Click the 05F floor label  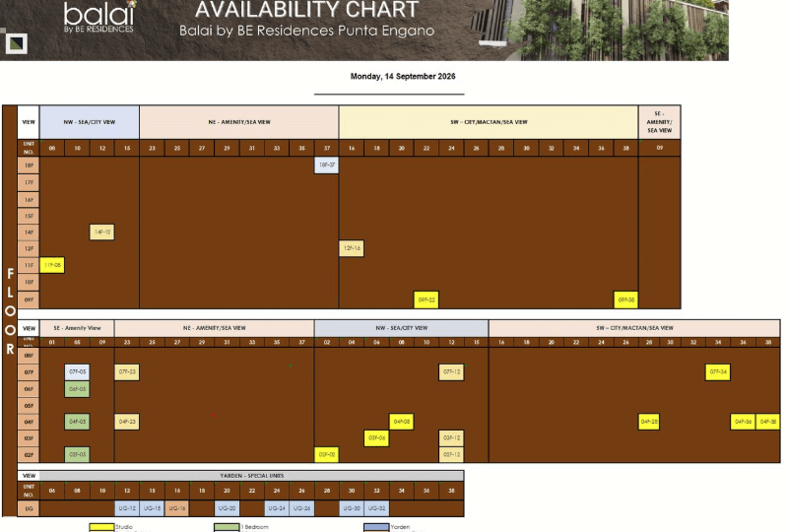click(29, 406)
